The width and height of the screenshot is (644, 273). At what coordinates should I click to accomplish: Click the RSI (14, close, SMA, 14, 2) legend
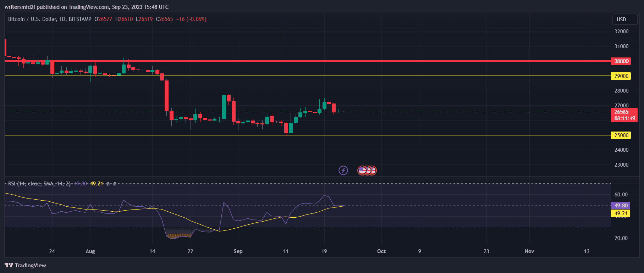[x=39, y=184]
